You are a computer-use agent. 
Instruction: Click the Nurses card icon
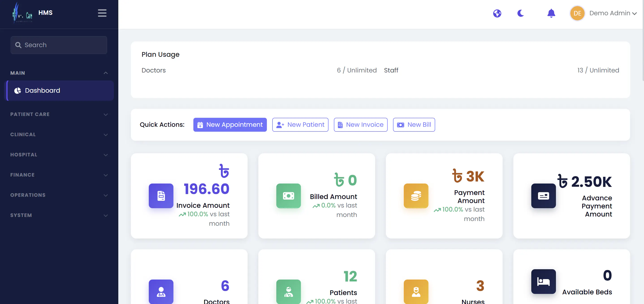click(416, 292)
